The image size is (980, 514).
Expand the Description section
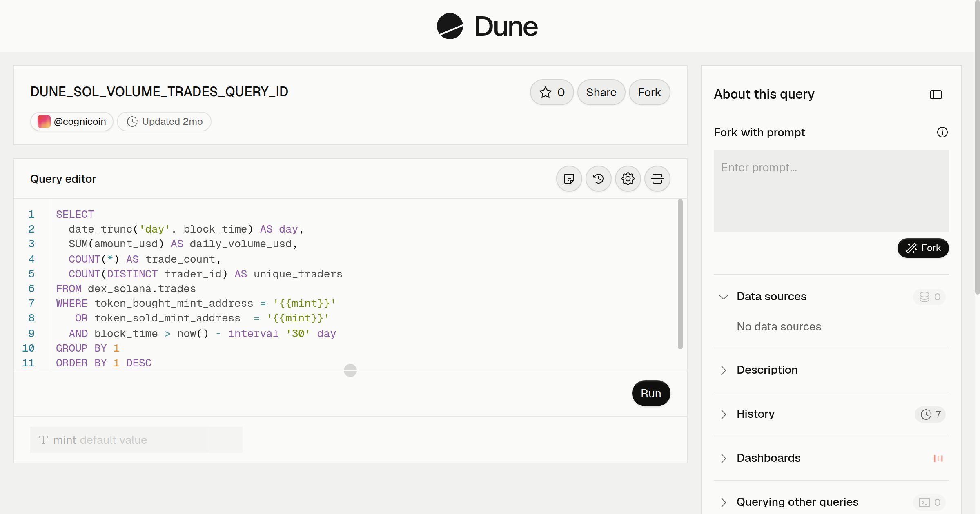[723, 370]
